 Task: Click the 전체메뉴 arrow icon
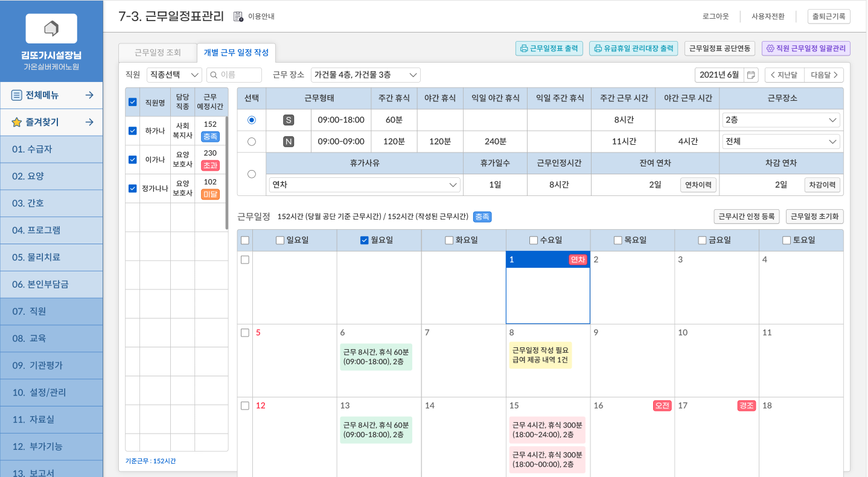pos(89,95)
